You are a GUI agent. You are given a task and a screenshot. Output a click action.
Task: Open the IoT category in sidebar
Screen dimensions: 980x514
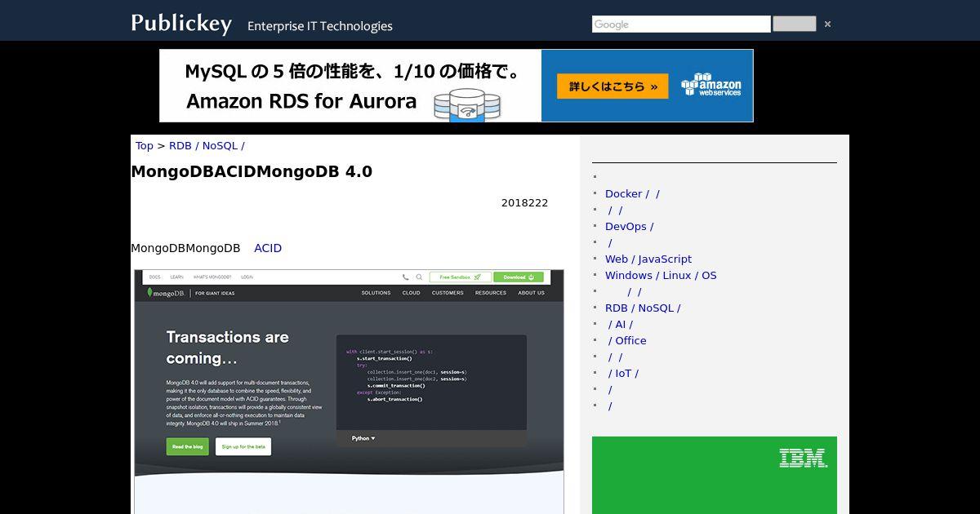click(624, 374)
